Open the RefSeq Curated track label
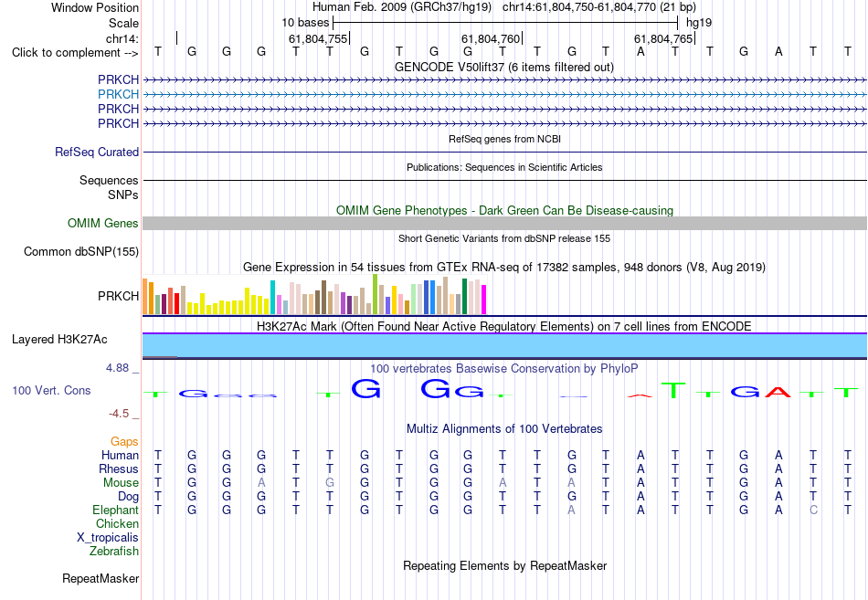The width and height of the screenshot is (868, 600). pyautogui.click(x=97, y=152)
